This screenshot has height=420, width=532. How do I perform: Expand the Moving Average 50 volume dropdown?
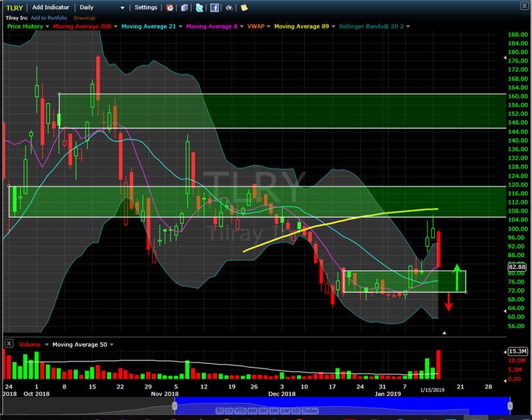[x=112, y=345]
